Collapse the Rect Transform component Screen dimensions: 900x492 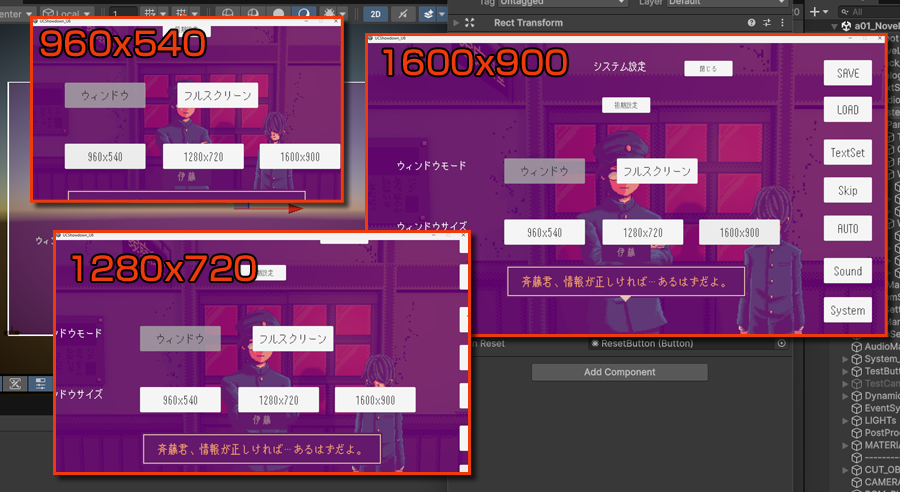click(457, 23)
